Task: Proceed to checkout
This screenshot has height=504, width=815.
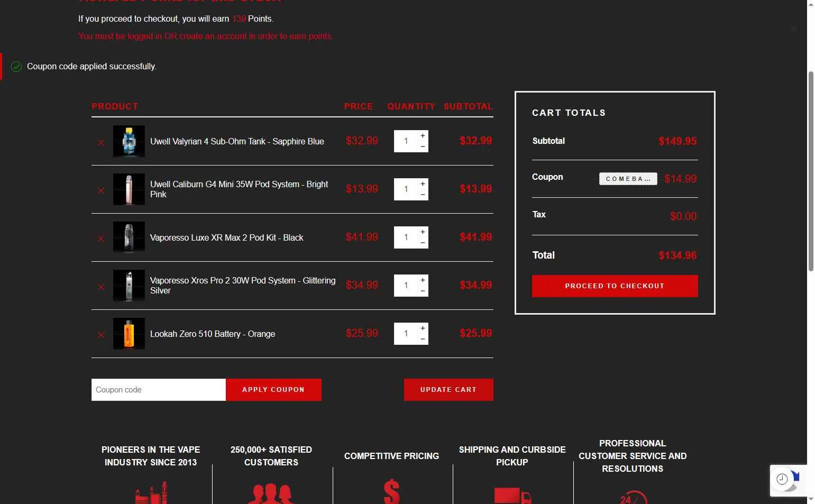Action: point(615,286)
